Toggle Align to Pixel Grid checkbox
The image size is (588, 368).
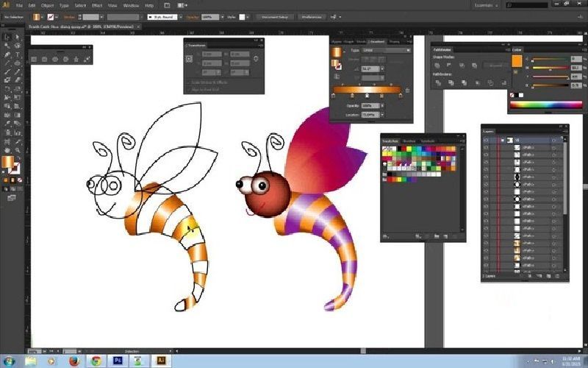(189, 89)
